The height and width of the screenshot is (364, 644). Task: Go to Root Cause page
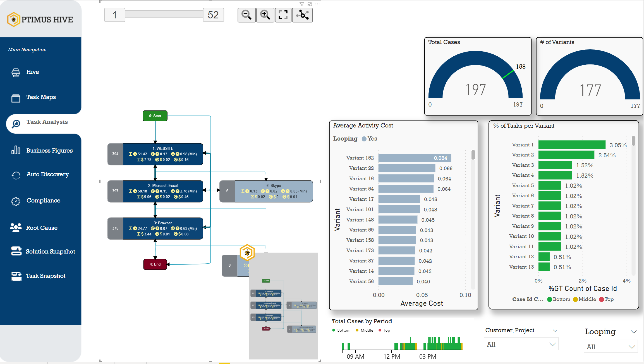tap(42, 228)
